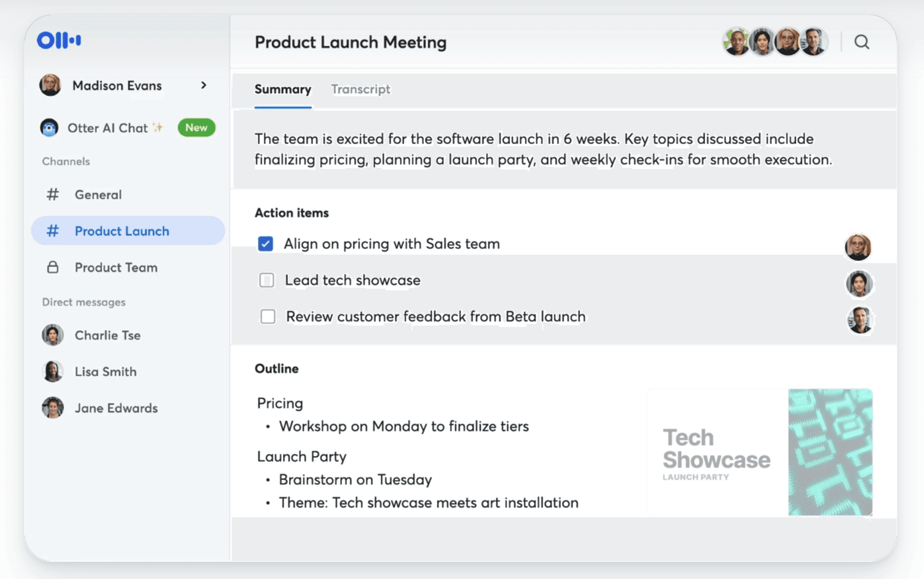Click Charlie Tse's avatar in direct messages

53,335
